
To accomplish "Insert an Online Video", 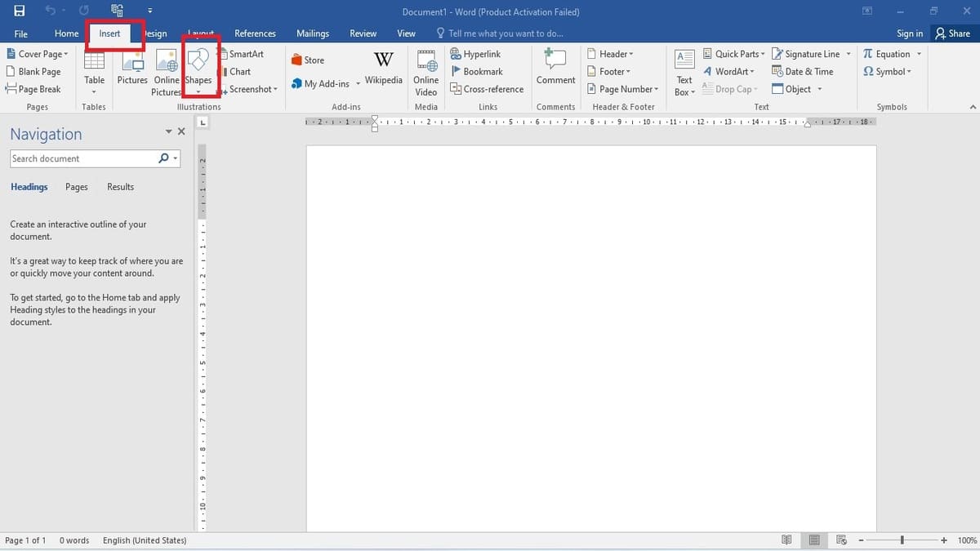I will tap(425, 72).
